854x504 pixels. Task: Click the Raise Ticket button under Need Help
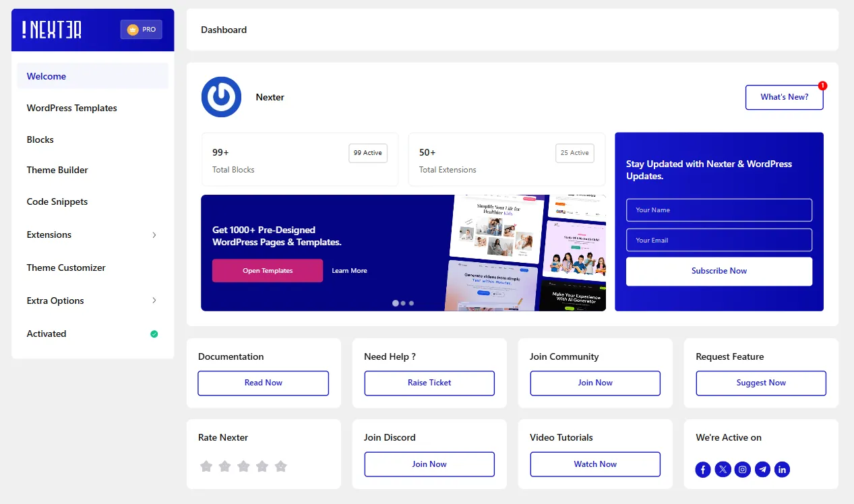click(x=429, y=383)
